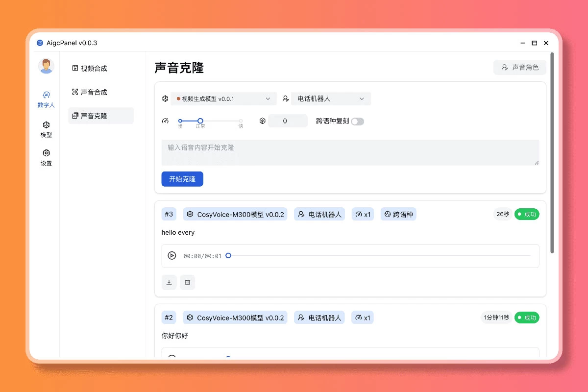
Task: Delete the hello every voice record
Action: (x=188, y=282)
